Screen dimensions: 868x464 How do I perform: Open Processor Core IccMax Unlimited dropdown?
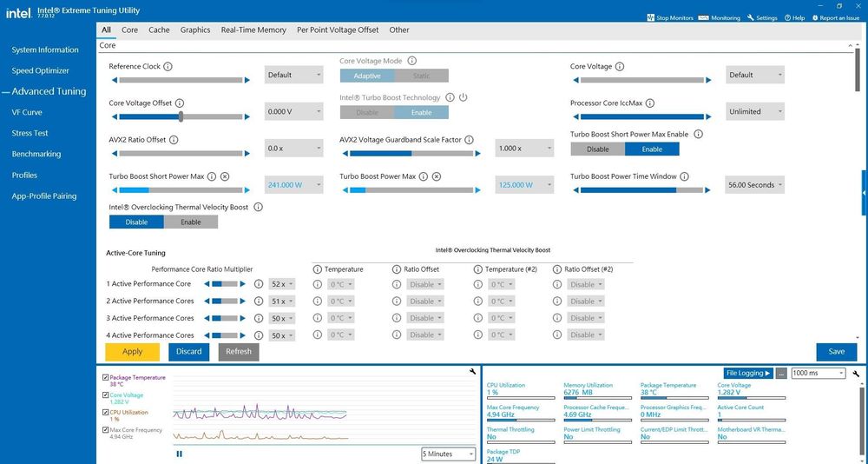pos(755,111)
